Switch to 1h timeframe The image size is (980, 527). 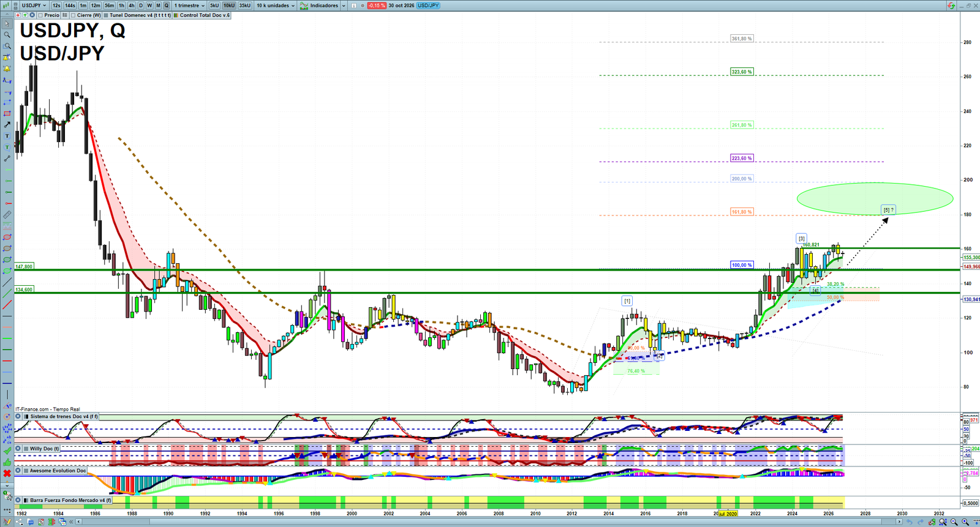[121, 6]
